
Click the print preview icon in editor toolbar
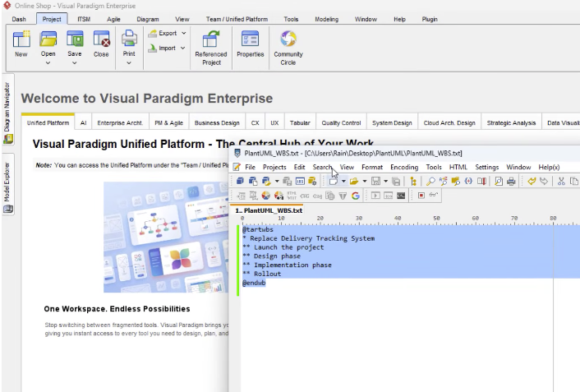(499, 181)
